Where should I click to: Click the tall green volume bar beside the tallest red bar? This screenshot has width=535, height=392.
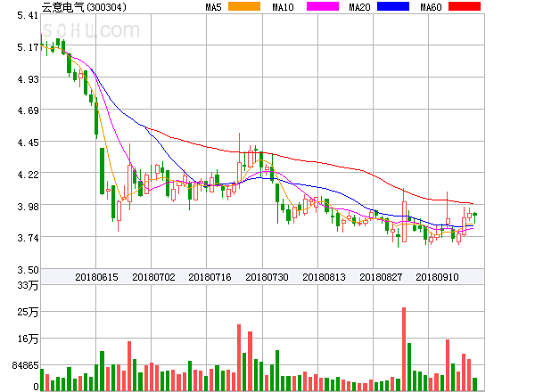click(409, 367)
